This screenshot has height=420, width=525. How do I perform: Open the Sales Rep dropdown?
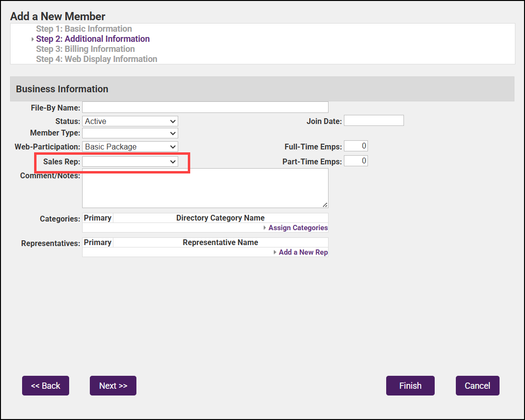click(130, 162)
